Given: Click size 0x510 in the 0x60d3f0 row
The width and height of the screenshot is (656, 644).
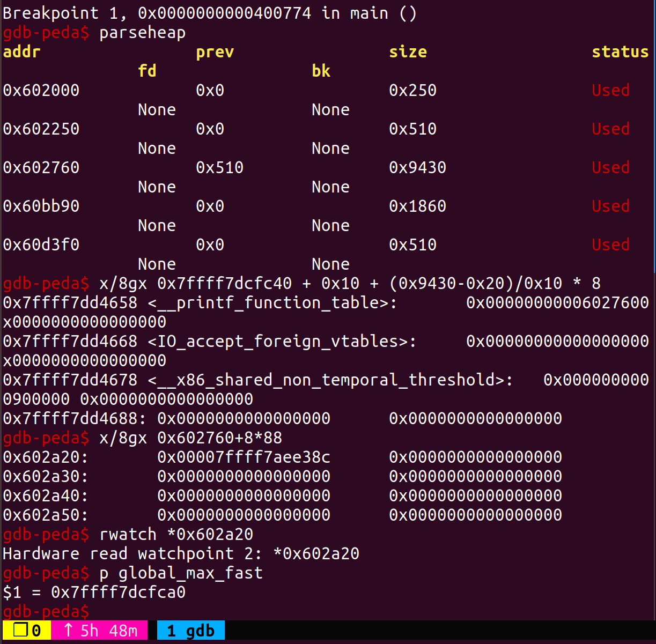Looking at the screenshot, I should 412,245.
